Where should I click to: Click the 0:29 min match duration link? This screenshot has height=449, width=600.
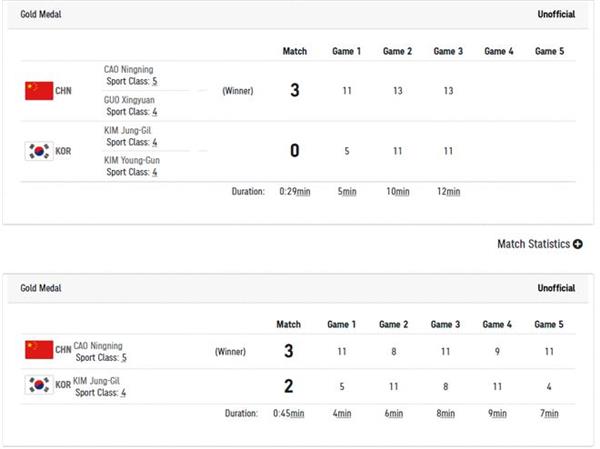(x=295, y=191)
